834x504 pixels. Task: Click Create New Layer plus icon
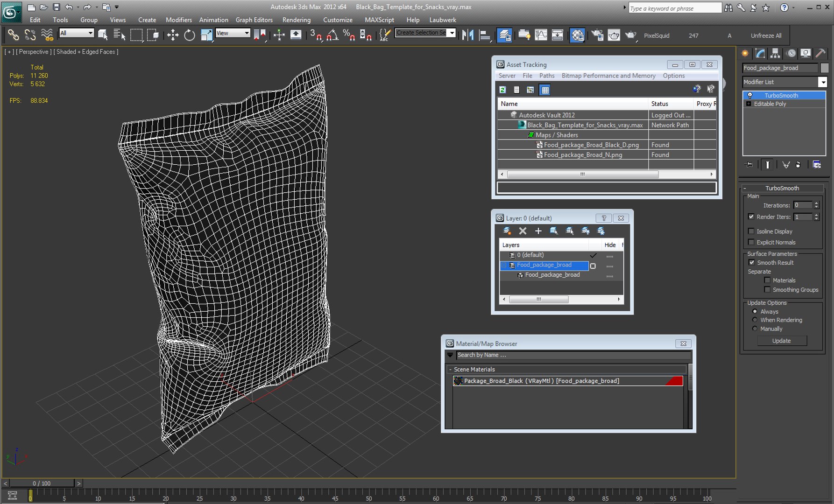(x=538, y=231)
